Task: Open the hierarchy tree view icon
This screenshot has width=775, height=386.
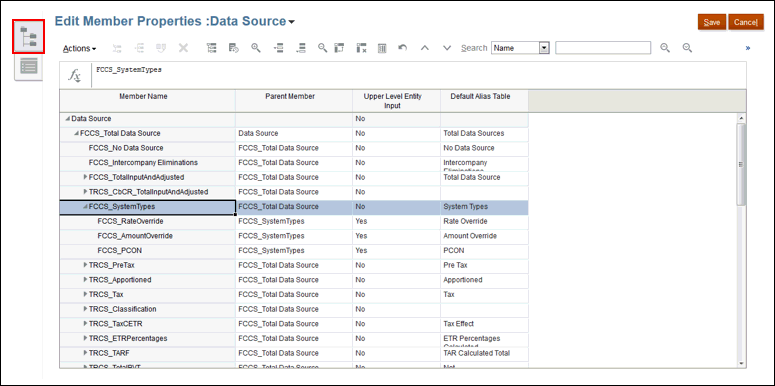Action: (29, 37)
